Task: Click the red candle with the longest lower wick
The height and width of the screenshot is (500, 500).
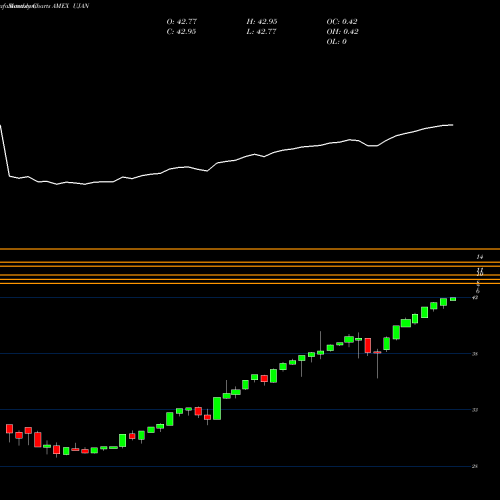Action: click(377, 352)
